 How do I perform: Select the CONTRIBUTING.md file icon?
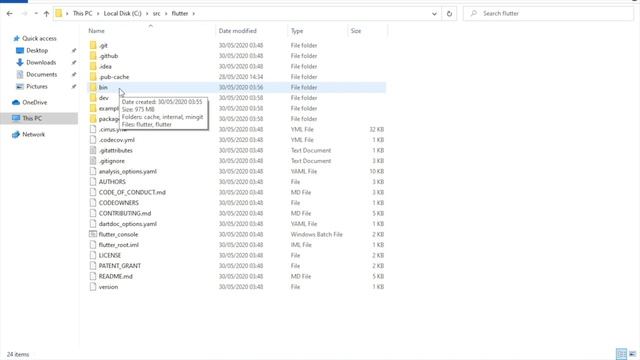(93, 213)
